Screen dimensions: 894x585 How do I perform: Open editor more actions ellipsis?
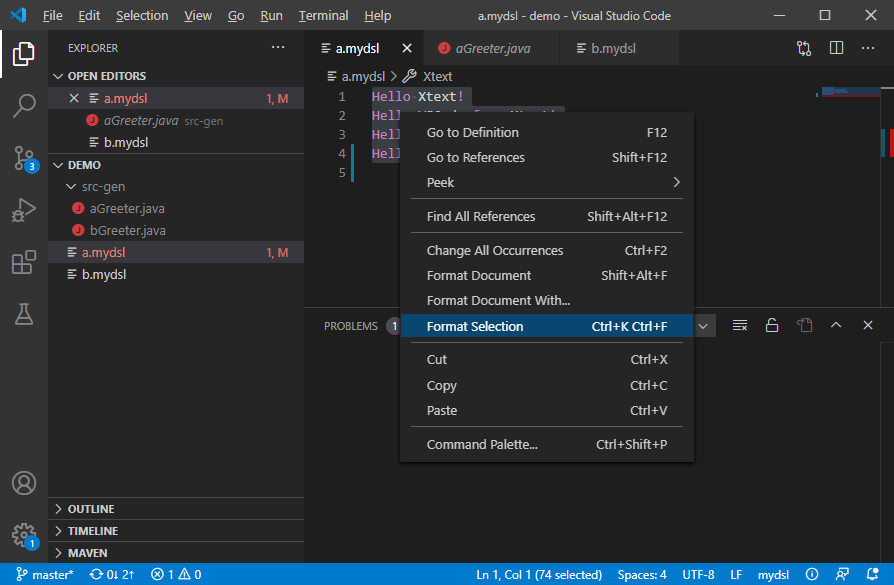(868, 48)
